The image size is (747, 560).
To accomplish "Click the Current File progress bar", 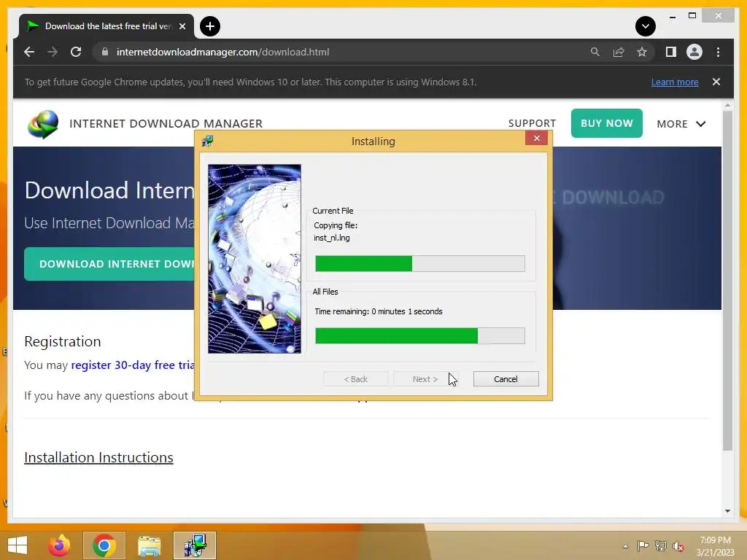I will click(419, 263).
